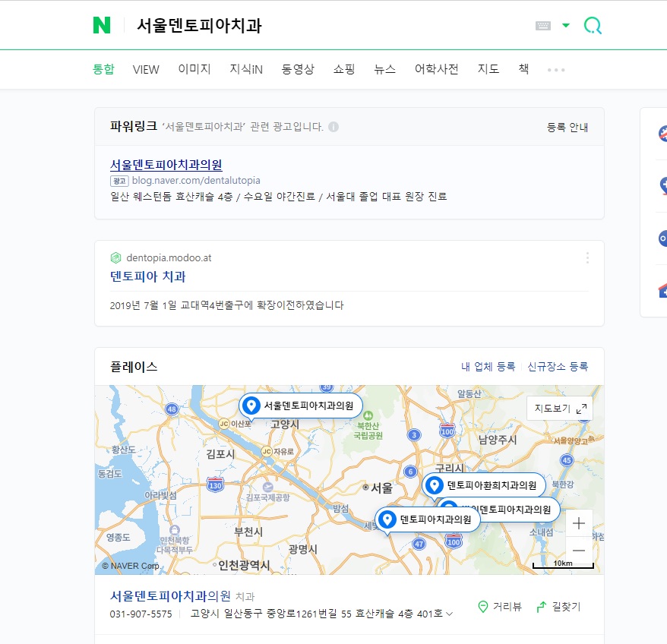
Task: Open the 동영상 tab
Action: (x=298, y=69)
